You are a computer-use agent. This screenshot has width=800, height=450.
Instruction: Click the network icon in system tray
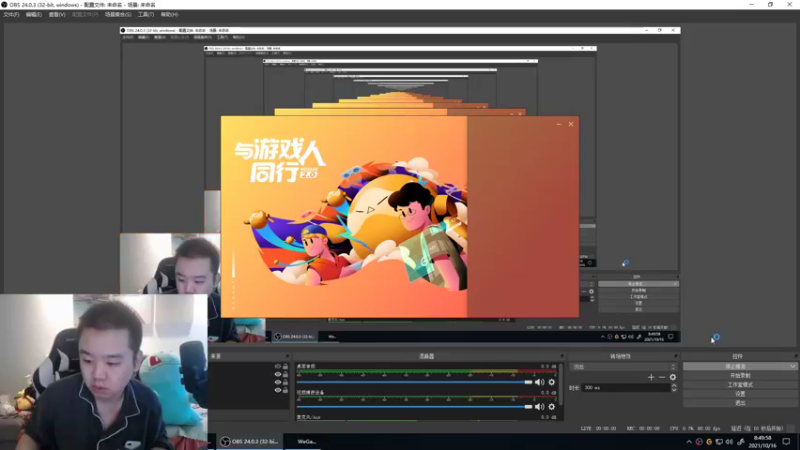tap(719, 442)
